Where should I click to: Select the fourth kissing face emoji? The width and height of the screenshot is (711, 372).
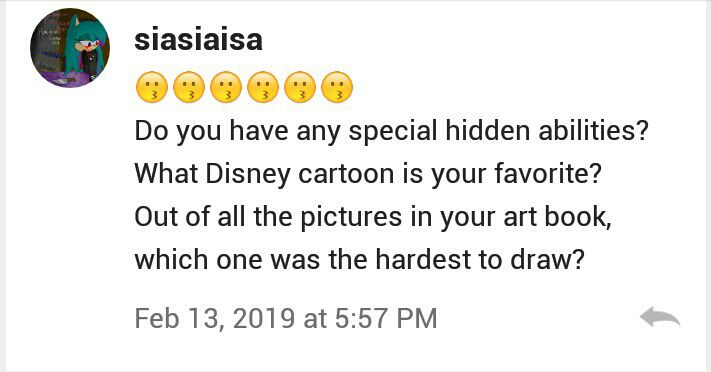click(x=263, y=87)
